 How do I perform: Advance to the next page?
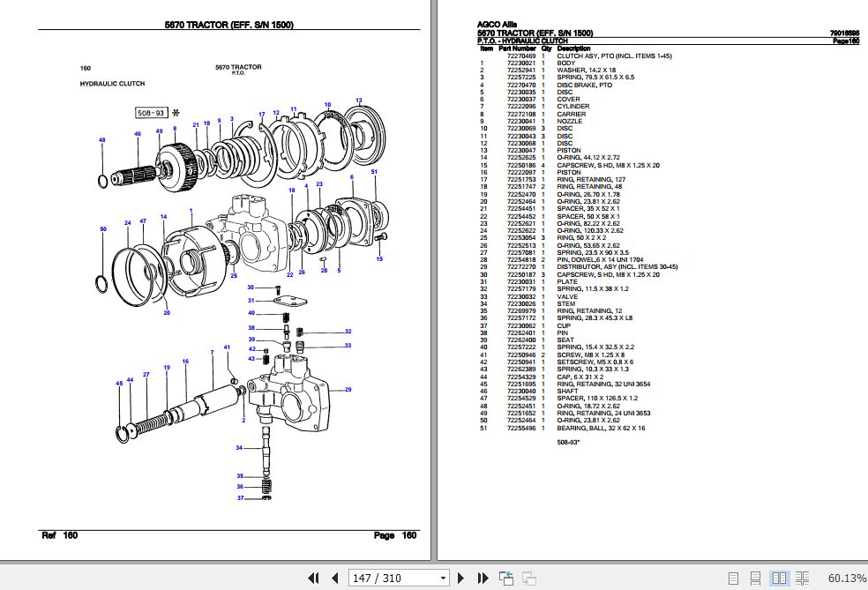[x=460, y=578]
